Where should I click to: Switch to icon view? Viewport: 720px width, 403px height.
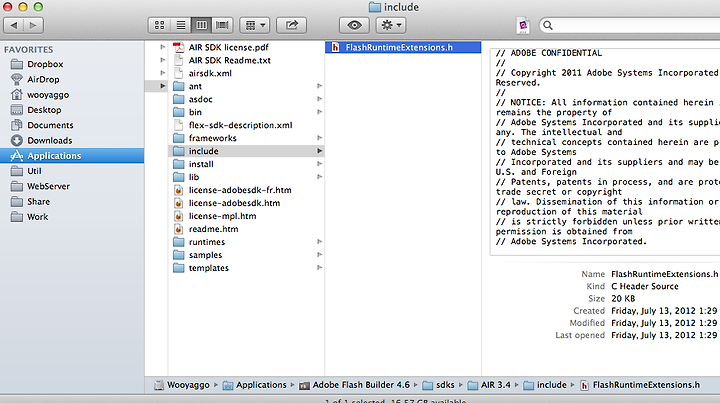[159, 25]
